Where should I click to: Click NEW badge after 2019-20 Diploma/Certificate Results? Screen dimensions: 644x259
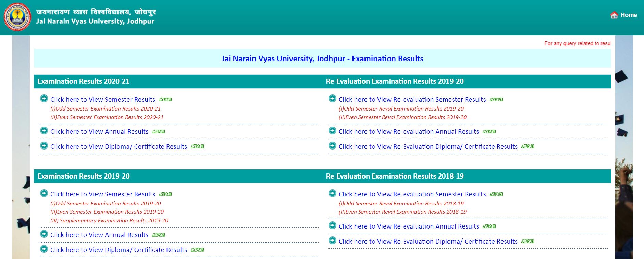point(197,250)
